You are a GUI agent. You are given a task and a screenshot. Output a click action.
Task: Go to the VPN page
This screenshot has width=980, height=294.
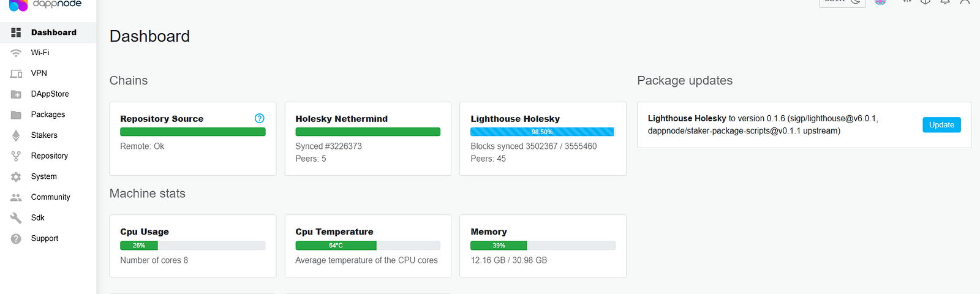pyautogui.click(x=48, y=73)
